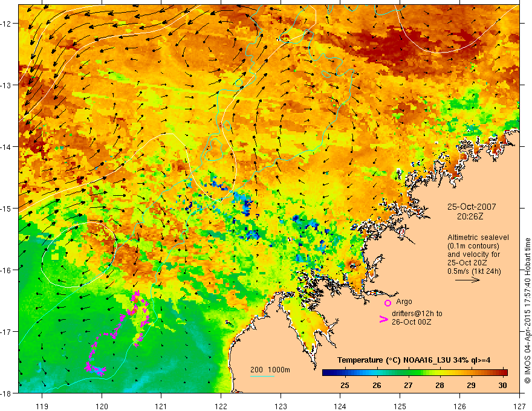Click the '25-Oct 20Z' text line
The width and height of the screenshot is (532, 411).
[467, 263]
